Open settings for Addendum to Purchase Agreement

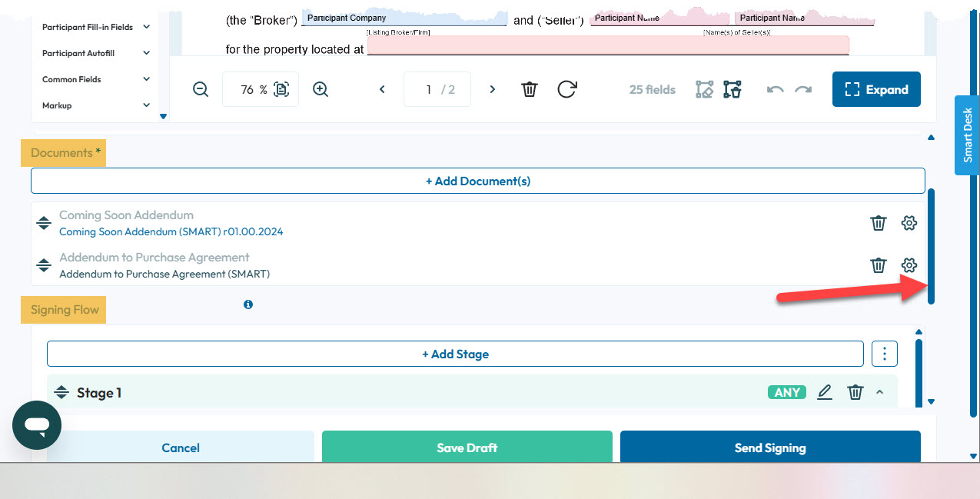pos(909,265)
